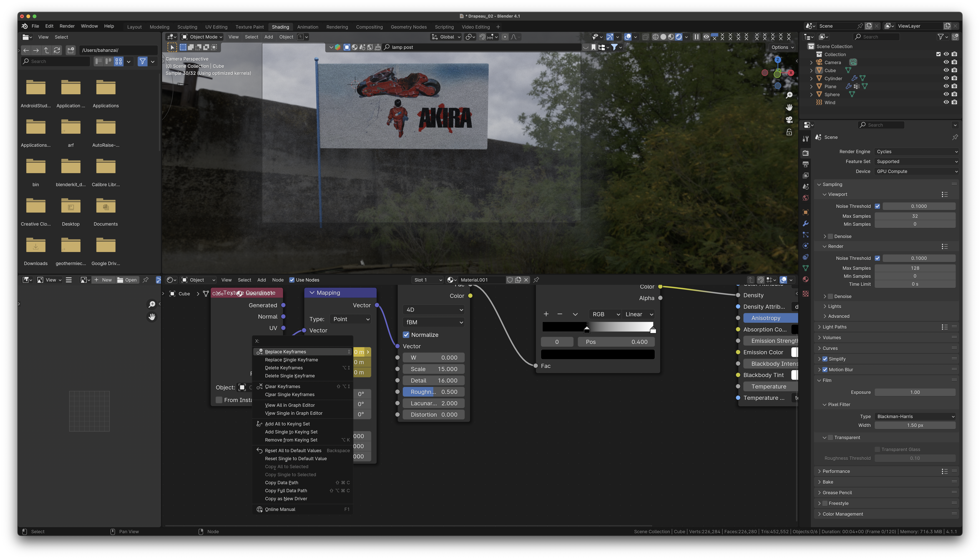Open the Particles properties tab
The image size is (980, 559).
pos(805,235)
